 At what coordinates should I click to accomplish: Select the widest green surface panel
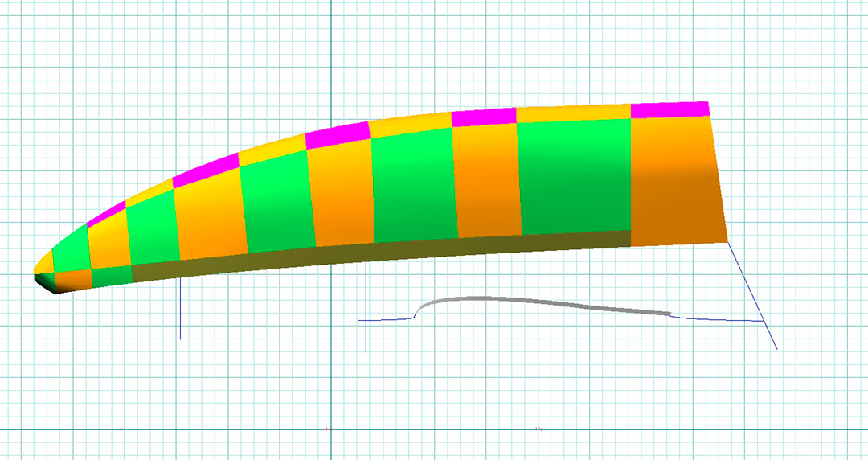(574, 178)
